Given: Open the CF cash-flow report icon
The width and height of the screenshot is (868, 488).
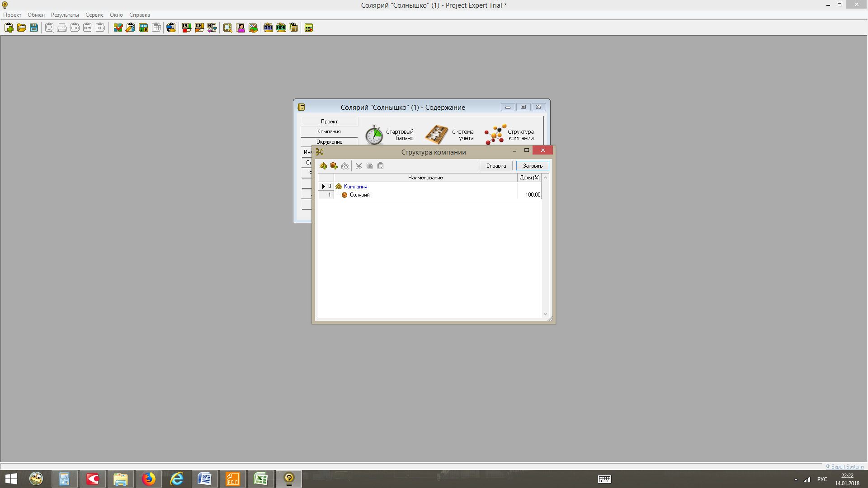Looking at the screenshot, I should click(199, 28).
